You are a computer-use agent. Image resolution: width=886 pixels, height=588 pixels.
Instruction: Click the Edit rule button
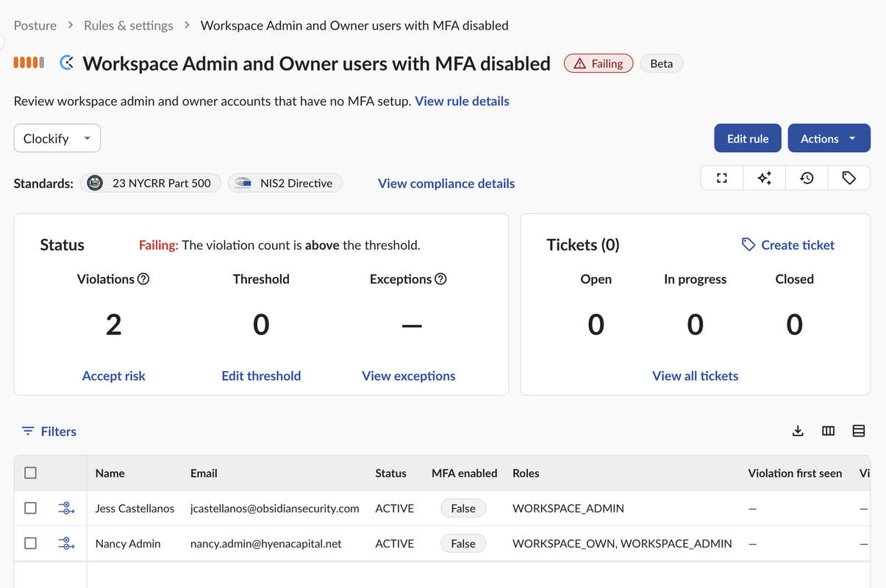click(748, 138)
